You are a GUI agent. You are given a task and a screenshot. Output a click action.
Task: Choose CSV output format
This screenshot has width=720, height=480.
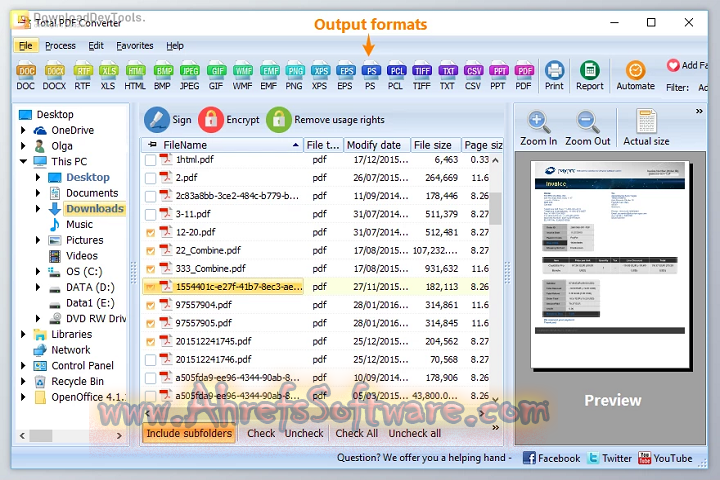[473, 75]
